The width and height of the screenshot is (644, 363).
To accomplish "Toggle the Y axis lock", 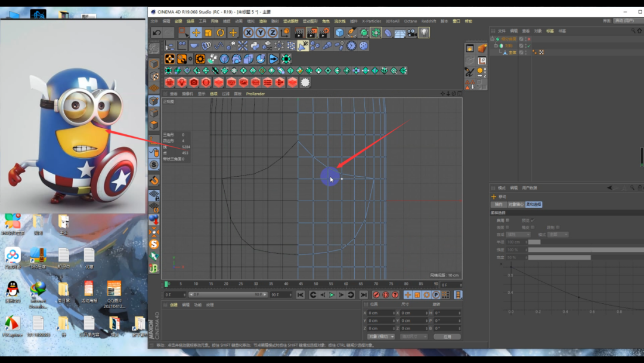I will point(261,32).
